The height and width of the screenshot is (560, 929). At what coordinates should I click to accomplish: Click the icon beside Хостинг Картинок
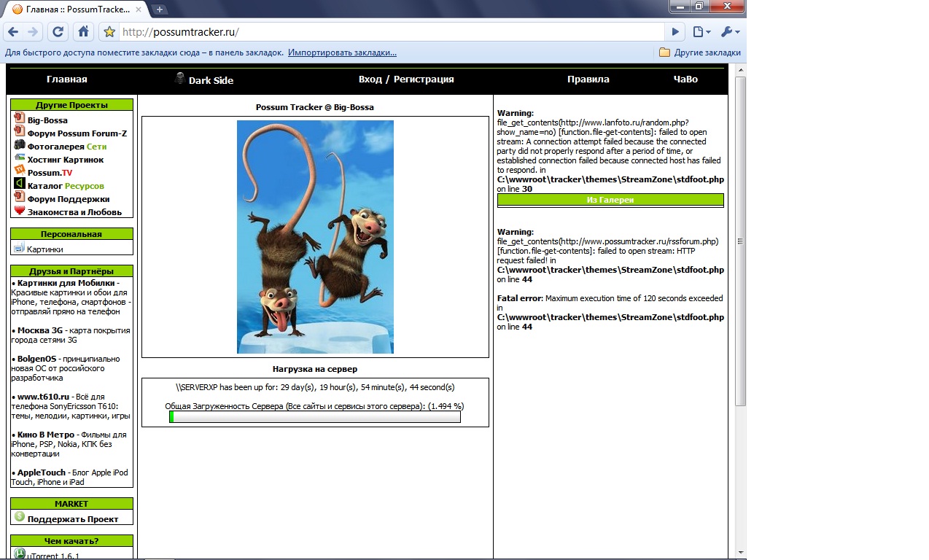(20, 157)
